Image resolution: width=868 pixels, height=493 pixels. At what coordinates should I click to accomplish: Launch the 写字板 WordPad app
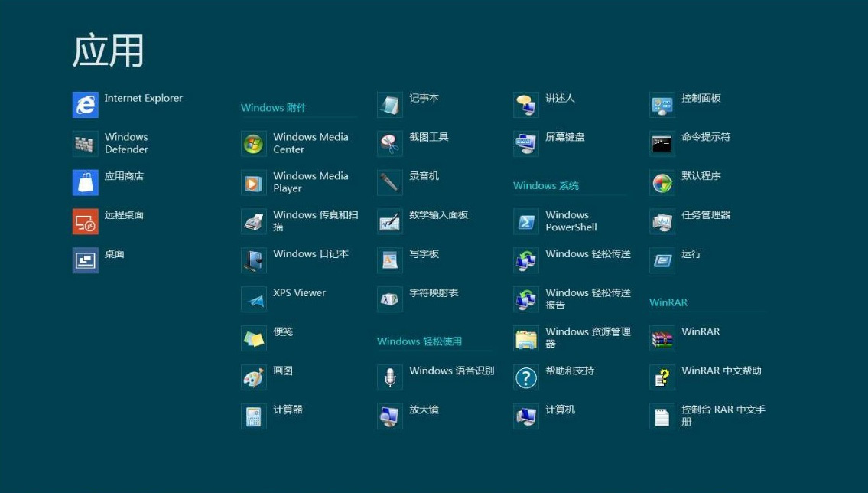[x=390, y=260]
